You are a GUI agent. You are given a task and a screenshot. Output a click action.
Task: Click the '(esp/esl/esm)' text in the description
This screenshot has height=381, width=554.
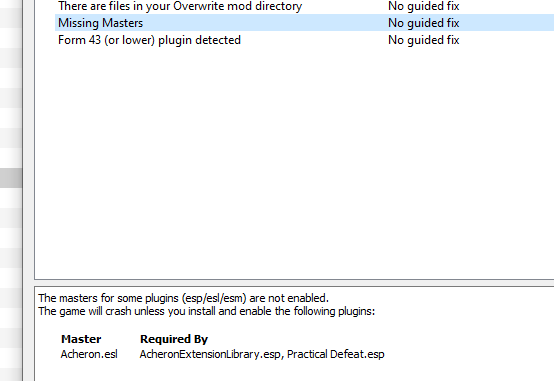(214, 298)
